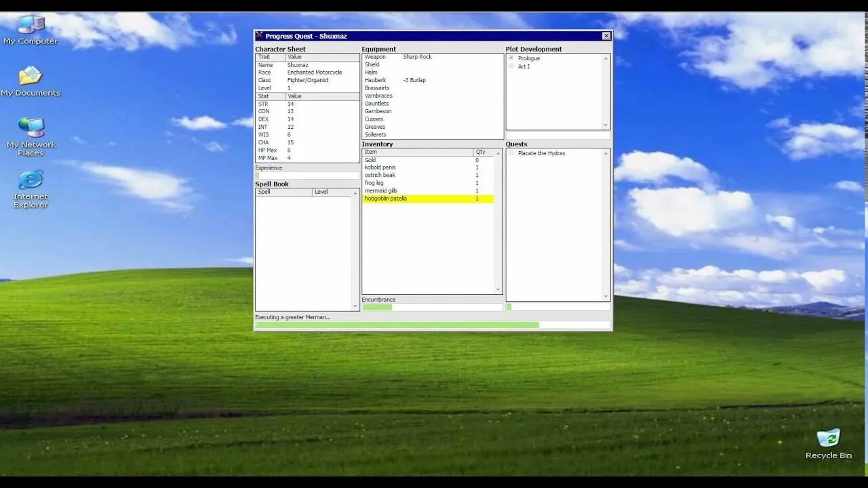Click the -3 Burlap hauberk value
Image resolution: width=868 pixels, height=488 pixels.
point(414,80)
